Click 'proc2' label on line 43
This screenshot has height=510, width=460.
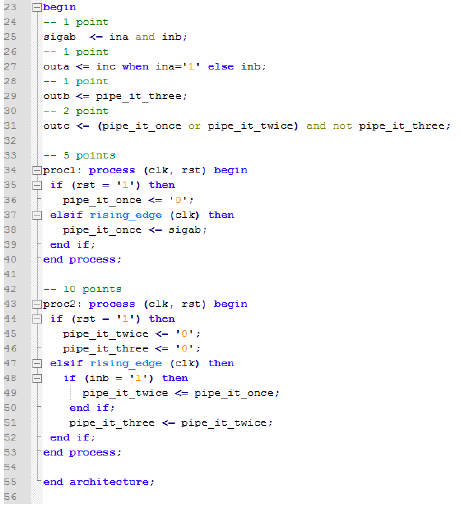point(59,304)
